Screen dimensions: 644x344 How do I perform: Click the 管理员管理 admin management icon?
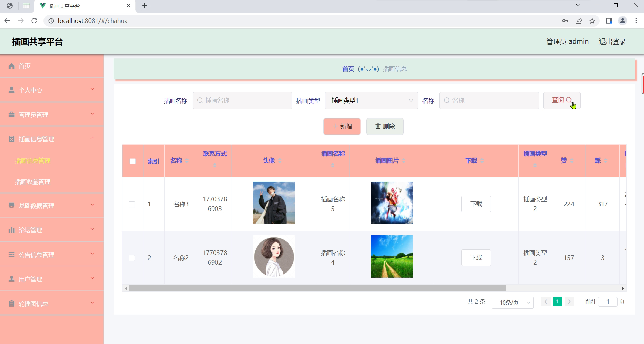[x=11, y=114]
